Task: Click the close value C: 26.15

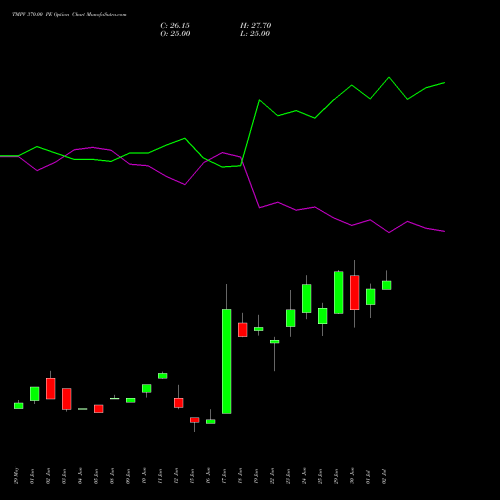Action: tap(175, 26)
